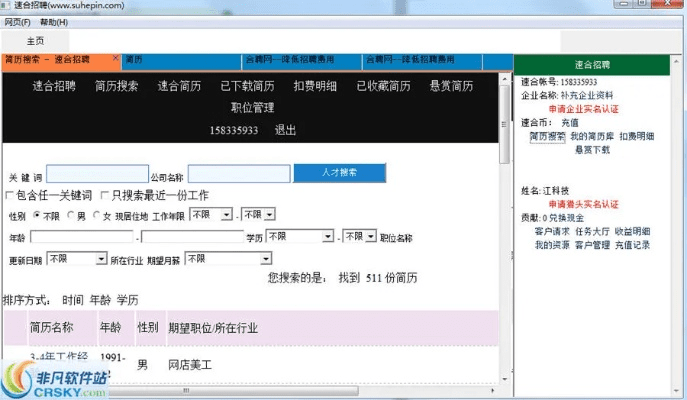Click account number 158335933 in navigation bar

(234, 131)
